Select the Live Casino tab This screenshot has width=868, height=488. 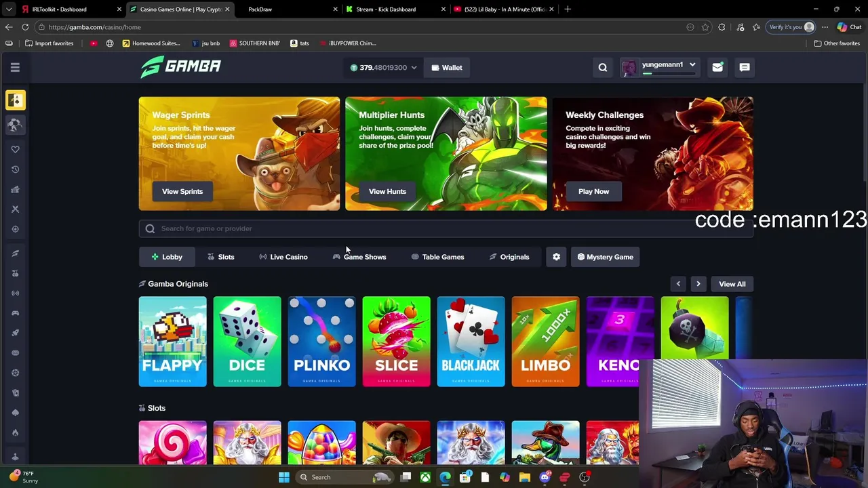[x=283, y=257]
